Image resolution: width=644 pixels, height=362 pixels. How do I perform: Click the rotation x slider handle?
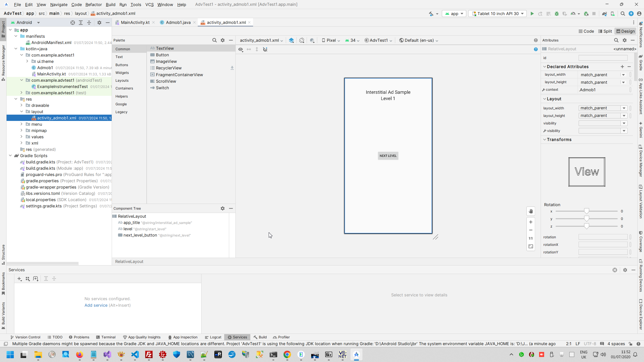pos(586,211)
